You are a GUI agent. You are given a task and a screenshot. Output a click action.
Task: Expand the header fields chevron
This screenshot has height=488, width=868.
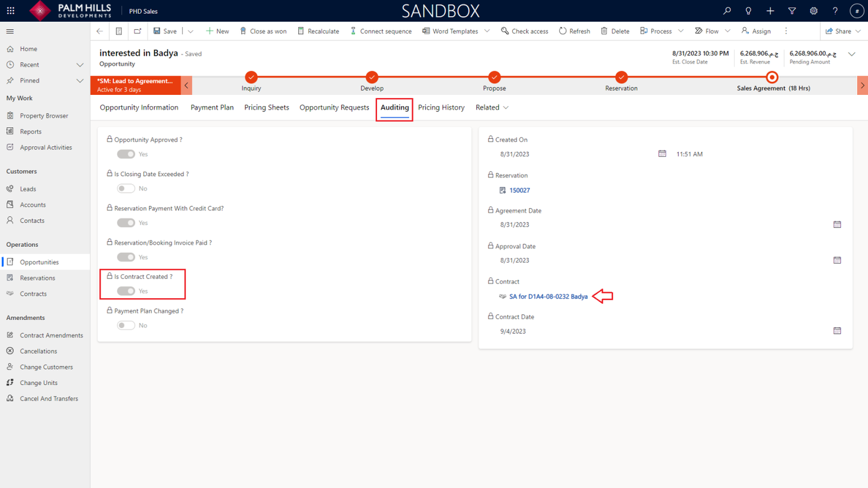(852, 55)
